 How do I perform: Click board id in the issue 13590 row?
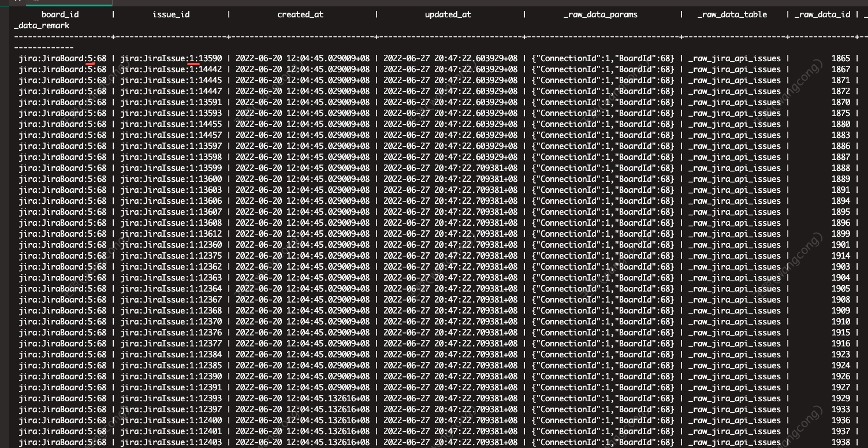(62, 58)
